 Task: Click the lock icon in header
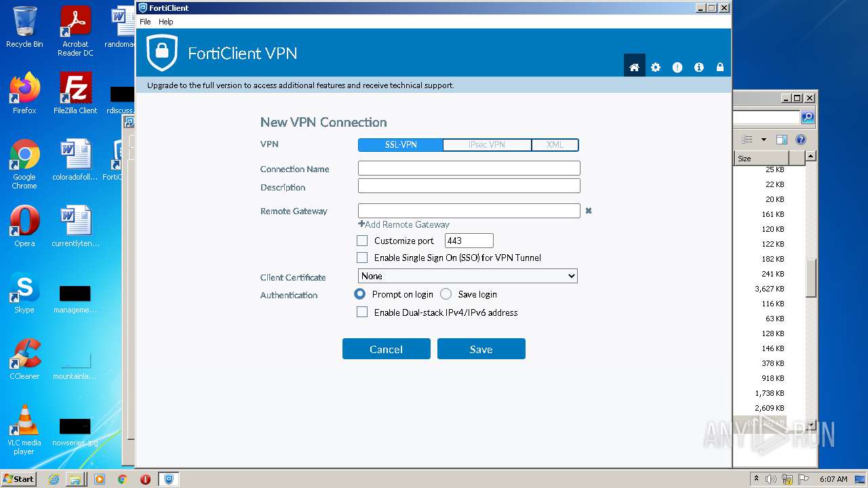720,67
